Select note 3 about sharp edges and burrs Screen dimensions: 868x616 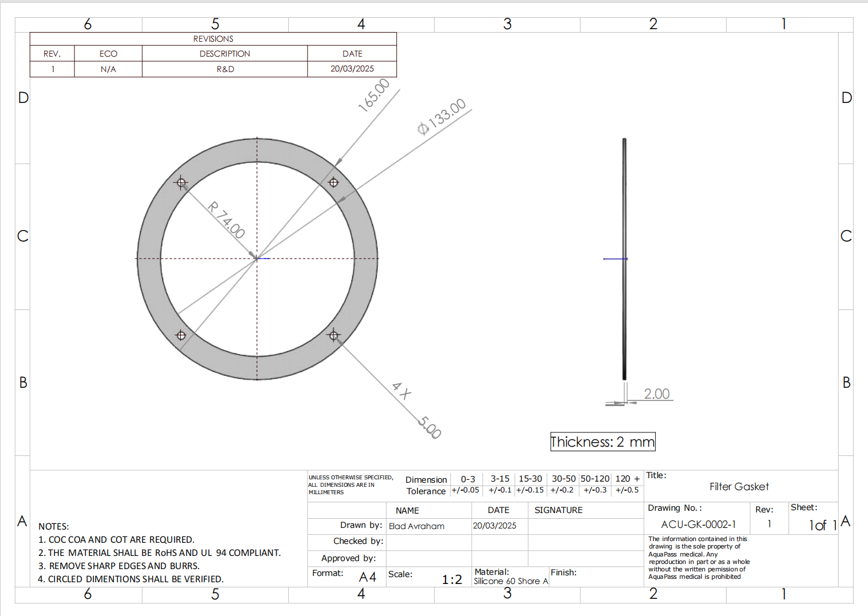tap(124, 566)
